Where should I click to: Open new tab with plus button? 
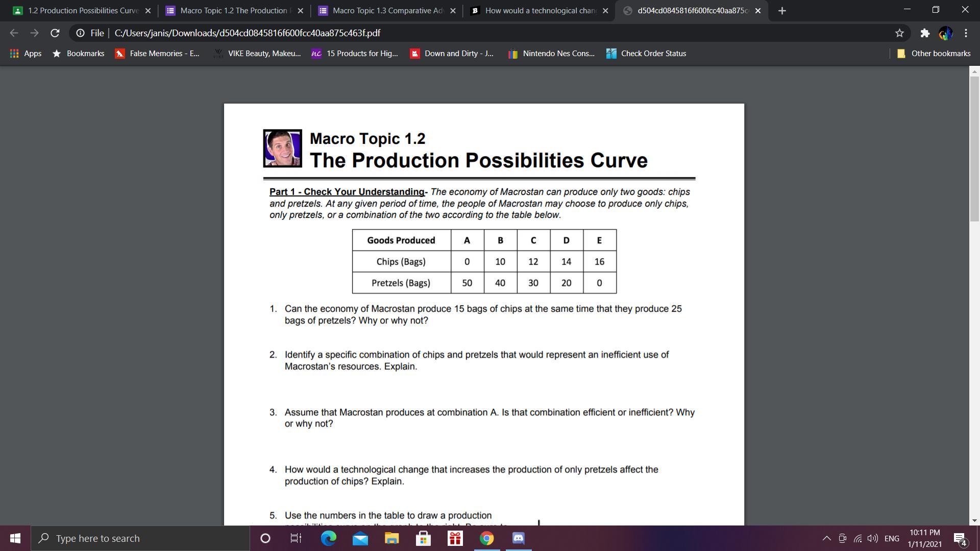tap(782, 11)
